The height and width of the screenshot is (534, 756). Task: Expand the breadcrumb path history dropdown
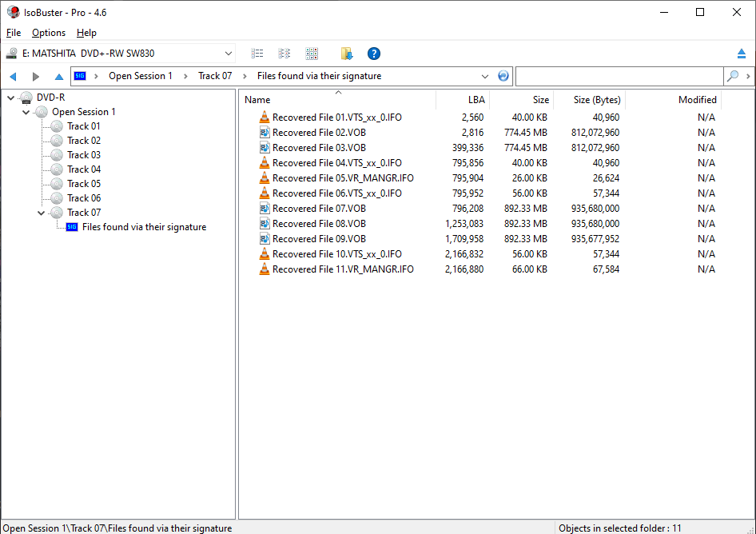[485, 76]
